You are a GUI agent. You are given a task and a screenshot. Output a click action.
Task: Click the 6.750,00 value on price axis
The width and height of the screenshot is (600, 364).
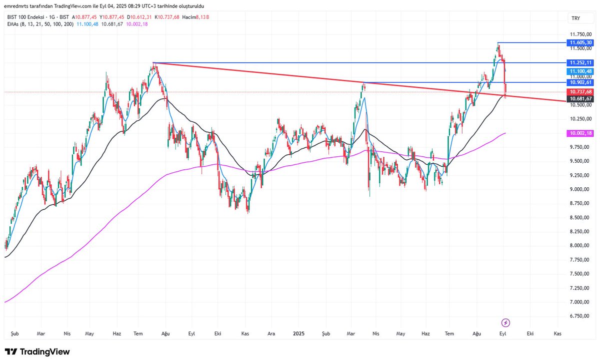pos(580,316)
